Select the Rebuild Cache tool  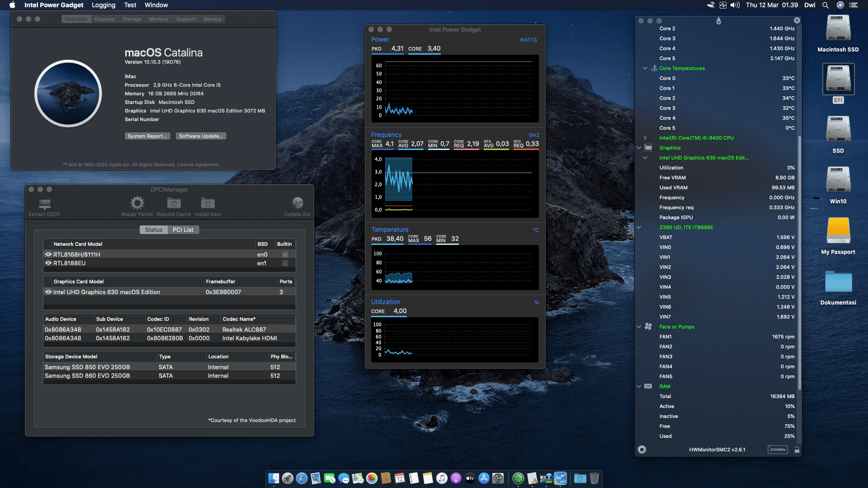pos(173,203)
